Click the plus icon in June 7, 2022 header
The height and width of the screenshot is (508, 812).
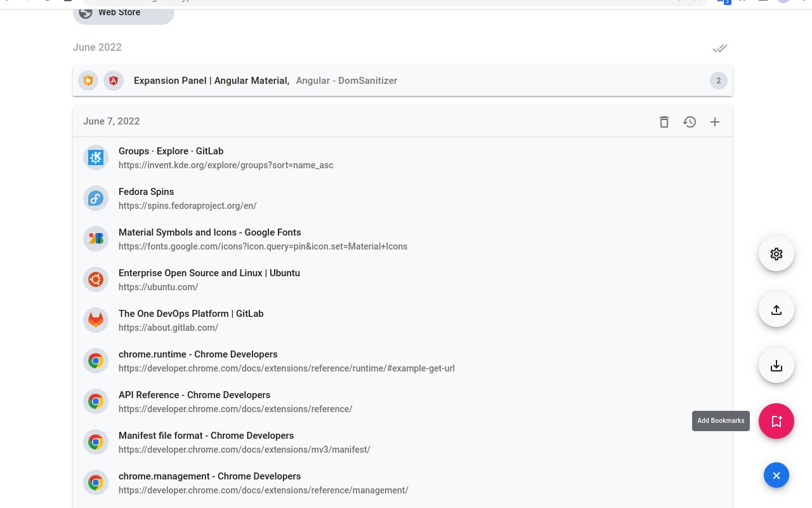click(x=715, y=122)
